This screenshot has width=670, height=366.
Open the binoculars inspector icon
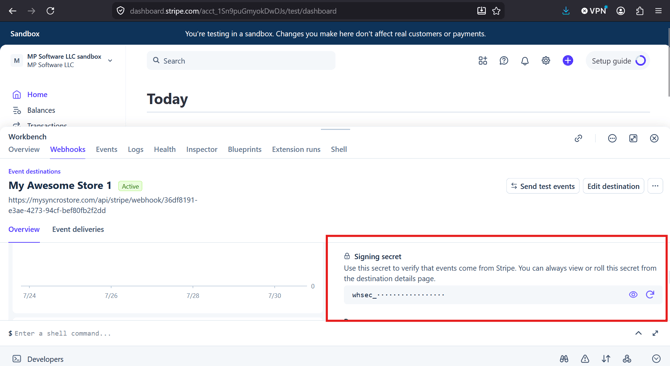point(564,359)
